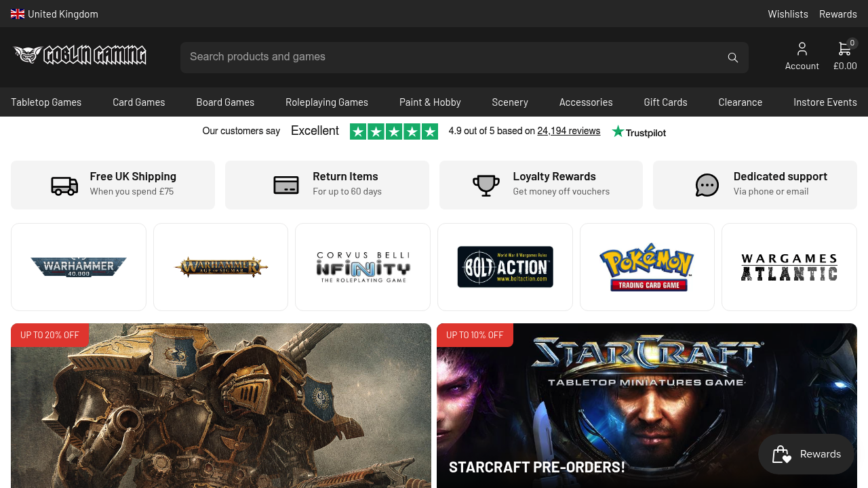Viewport: 868px width, 488px height.
Task: Click the Rewards bag icon in floating button
Action: tap(782, 454)
